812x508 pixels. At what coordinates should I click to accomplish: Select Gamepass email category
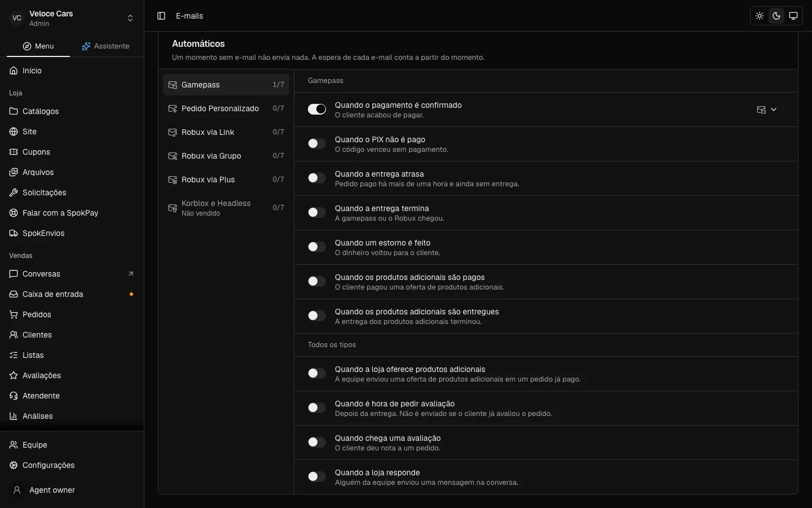(x=226, y=85)
